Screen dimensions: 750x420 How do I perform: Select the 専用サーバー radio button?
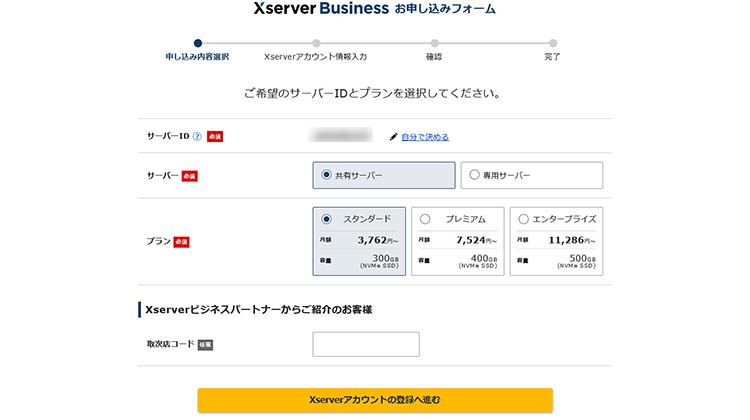point(474,175)
